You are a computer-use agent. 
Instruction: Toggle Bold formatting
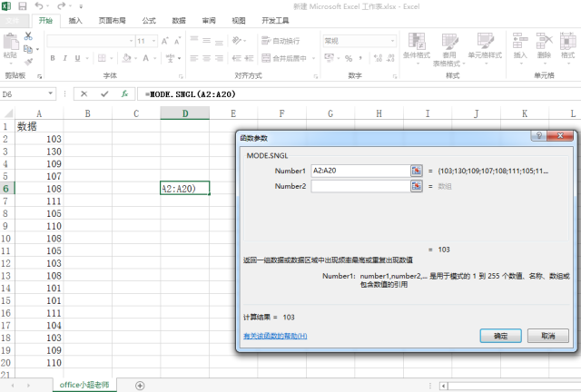click(53, 58)
